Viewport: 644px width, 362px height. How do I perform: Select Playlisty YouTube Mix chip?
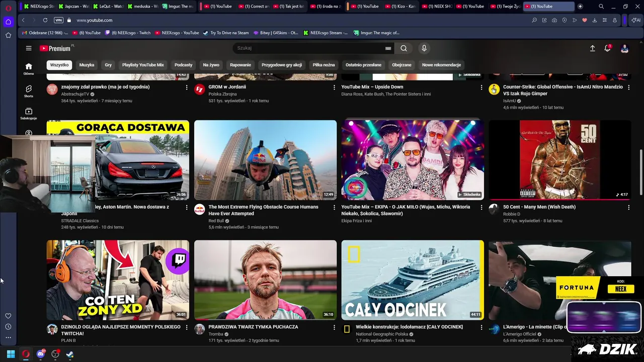143,65
